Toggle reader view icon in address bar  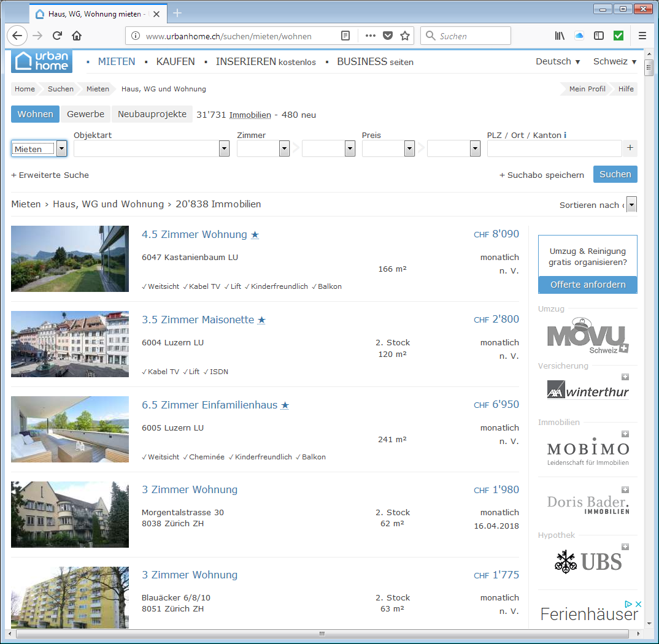click(346, 36)
